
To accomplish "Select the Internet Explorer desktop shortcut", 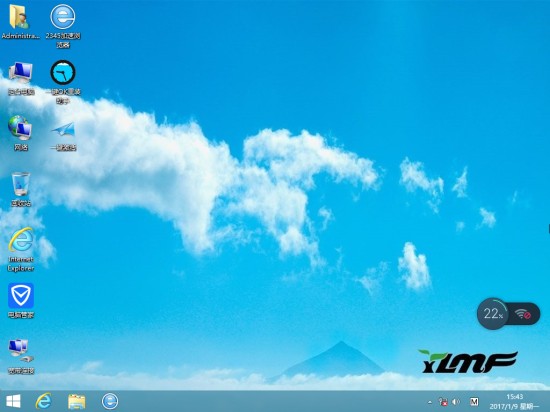I will pyautogui.click(x=21, y=249).
